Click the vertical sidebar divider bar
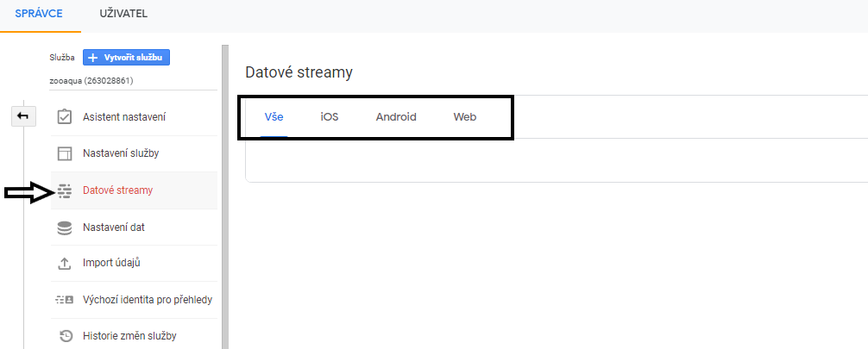This screenshot has width=868, height=349. pyautogui.click(x=224, y=196)
